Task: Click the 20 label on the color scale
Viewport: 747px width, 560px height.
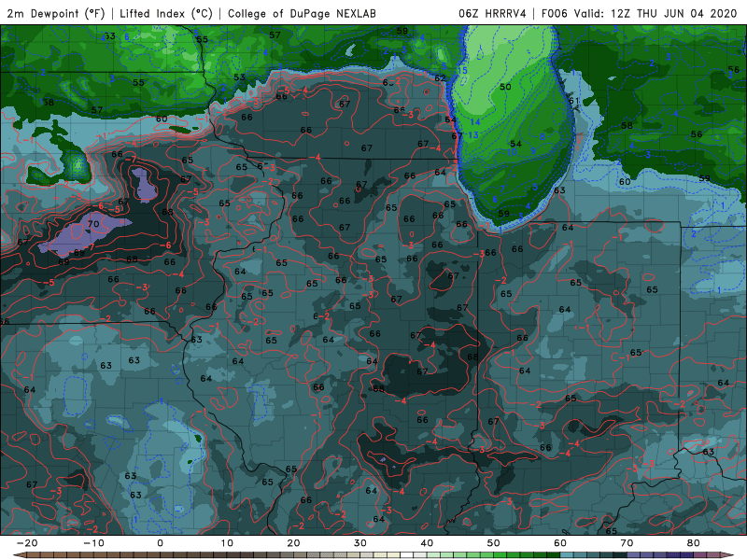Action: click(x=293, y=543)
